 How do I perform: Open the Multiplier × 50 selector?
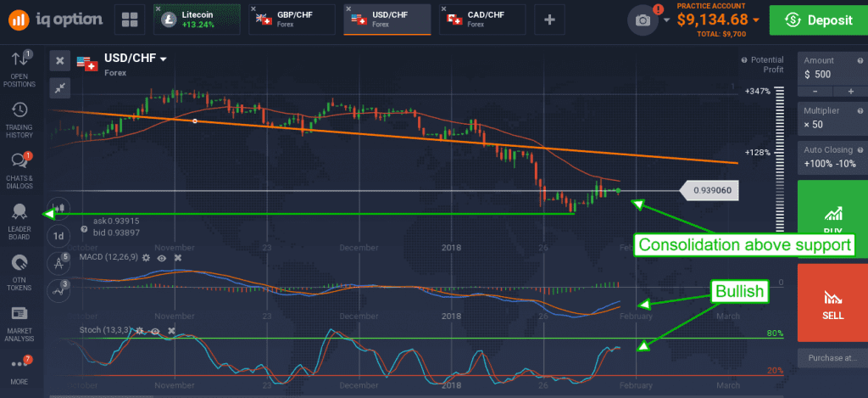tap(832, 118)
